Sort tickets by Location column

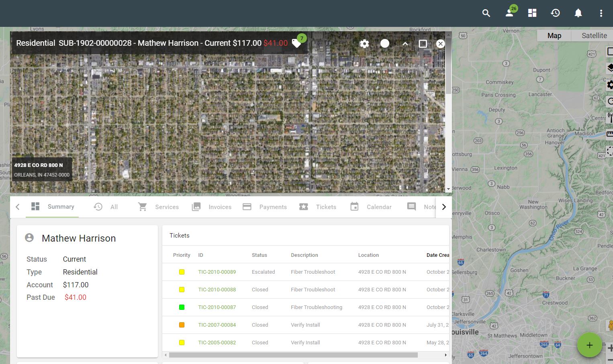pos(368,255)
